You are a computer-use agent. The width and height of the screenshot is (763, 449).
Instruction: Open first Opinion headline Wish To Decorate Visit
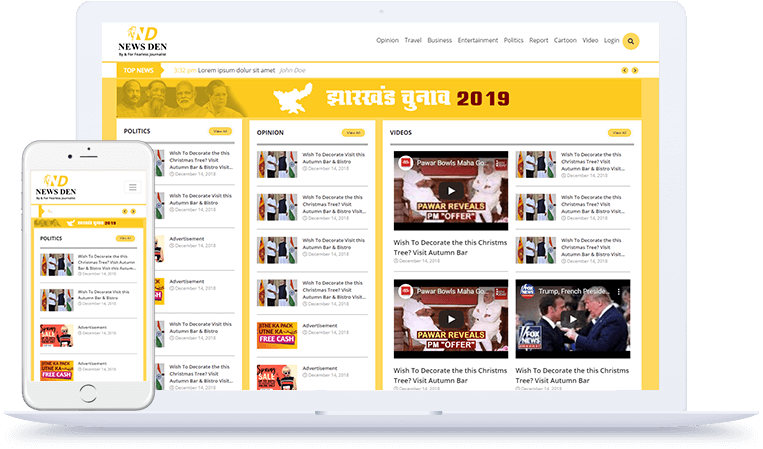click(x=333, y=158)
